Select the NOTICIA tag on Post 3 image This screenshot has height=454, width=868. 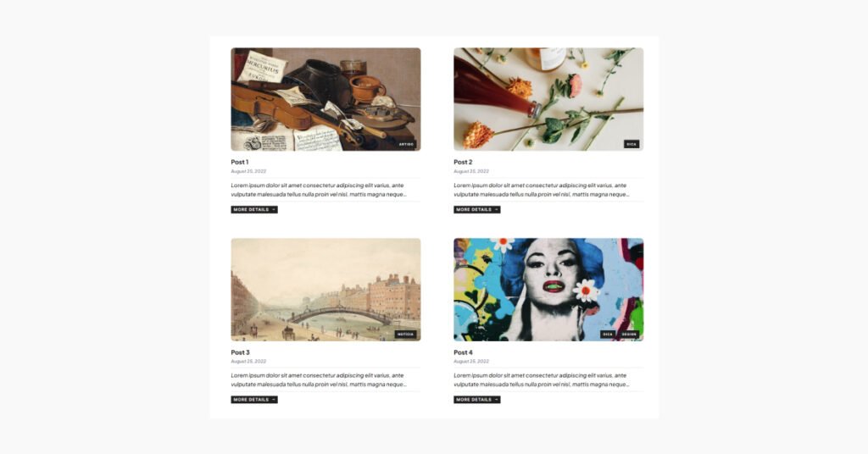click(406, 335)
